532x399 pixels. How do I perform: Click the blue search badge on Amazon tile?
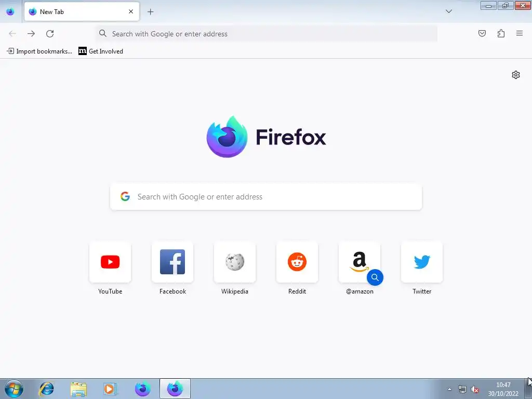click(x=375, y=277)
